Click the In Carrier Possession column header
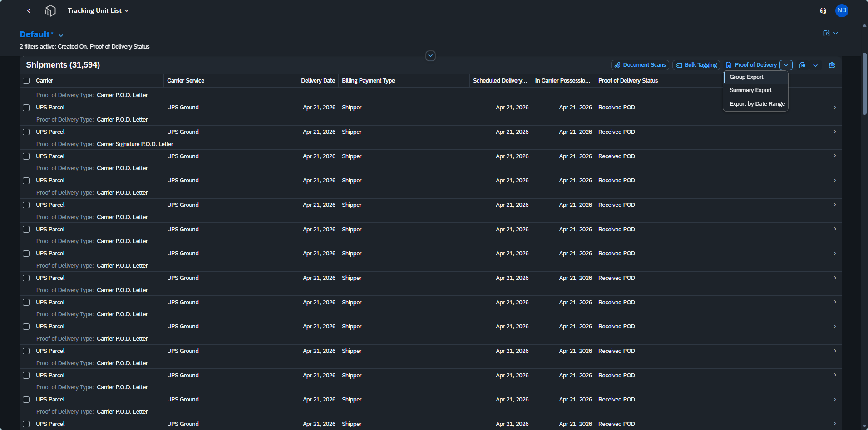The image size is (868, 430). coord(562,81)
